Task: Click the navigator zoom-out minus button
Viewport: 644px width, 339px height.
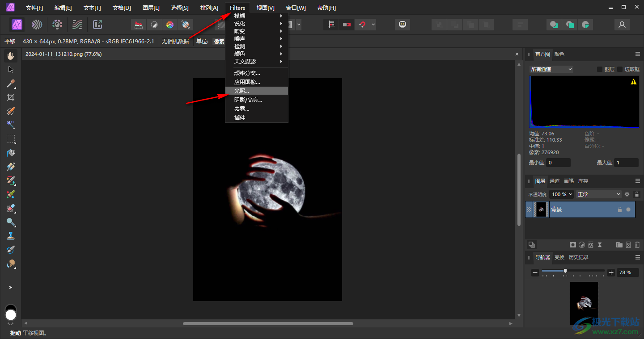Action: (x=535, y=272)
